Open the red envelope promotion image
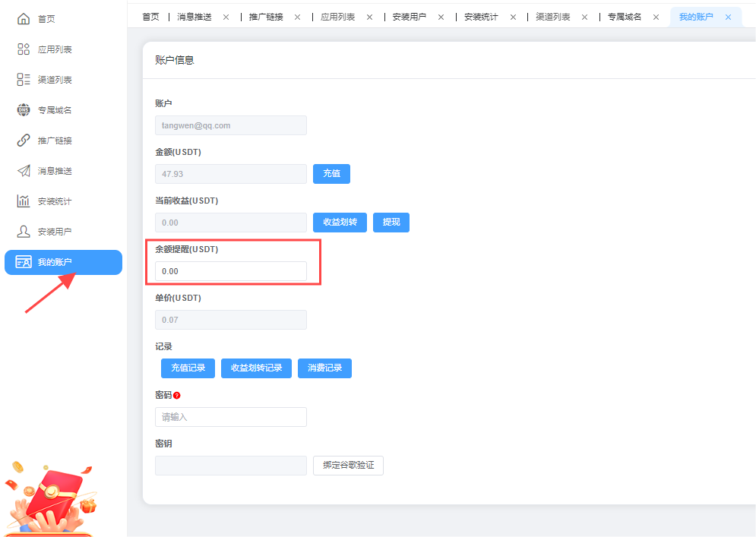The width and height of the screenshot is (756, 537). point(49,498)
